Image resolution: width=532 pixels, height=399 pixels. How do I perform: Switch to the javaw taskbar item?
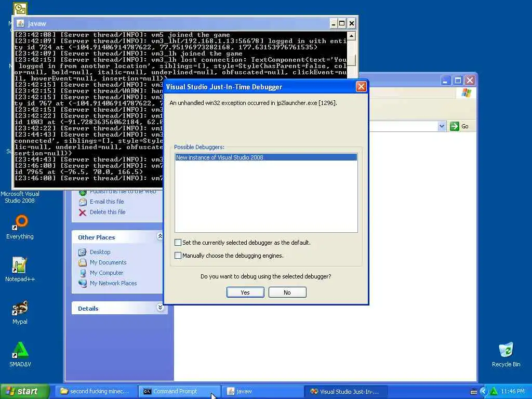262,392
